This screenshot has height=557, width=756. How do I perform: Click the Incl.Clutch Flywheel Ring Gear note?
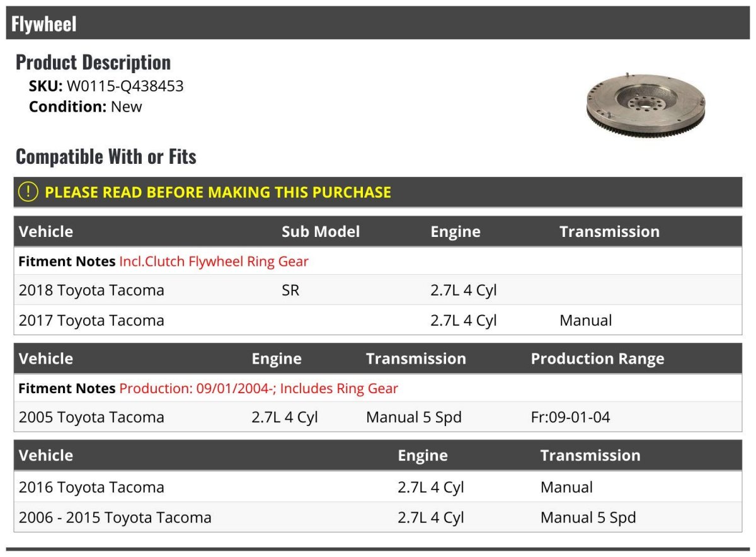coord(214,261)
